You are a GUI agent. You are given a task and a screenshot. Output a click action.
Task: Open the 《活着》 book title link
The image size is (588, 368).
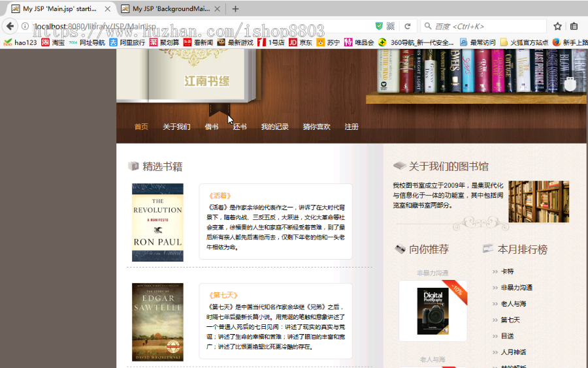[x=220, y=195]
